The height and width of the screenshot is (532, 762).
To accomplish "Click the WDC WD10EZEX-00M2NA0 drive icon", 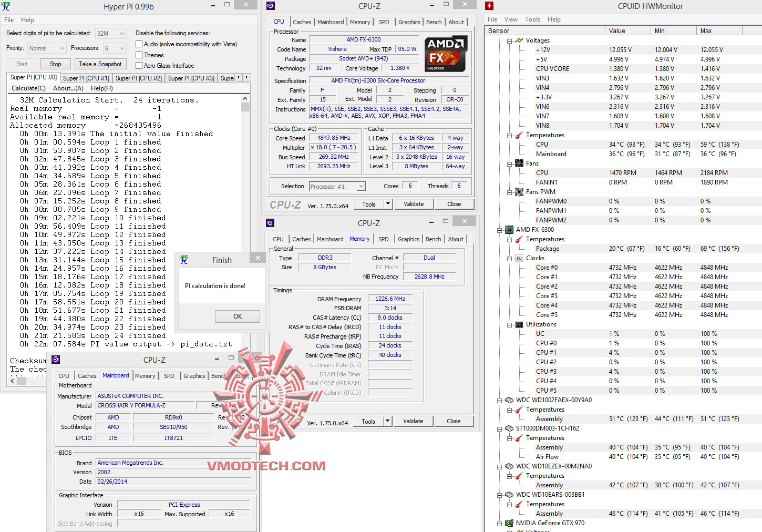I will click(509, 466).
